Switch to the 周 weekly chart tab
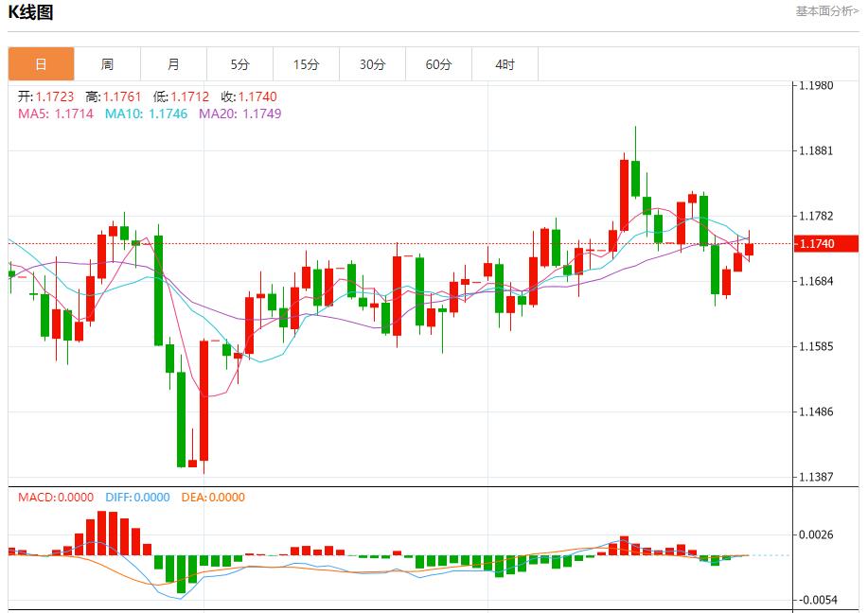868x613 pixels. tap(107, 63)
